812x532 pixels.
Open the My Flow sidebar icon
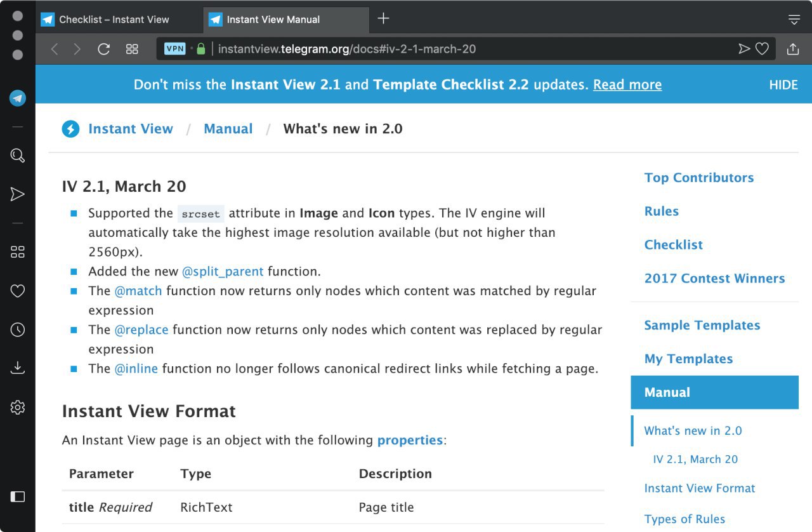click(18, 194)
